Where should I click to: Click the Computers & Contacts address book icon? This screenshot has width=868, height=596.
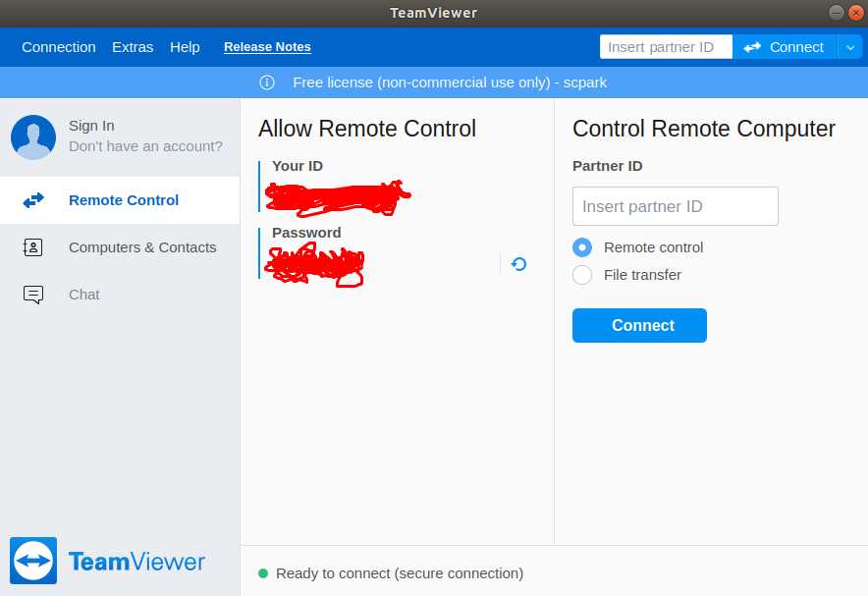pos(32,247)
